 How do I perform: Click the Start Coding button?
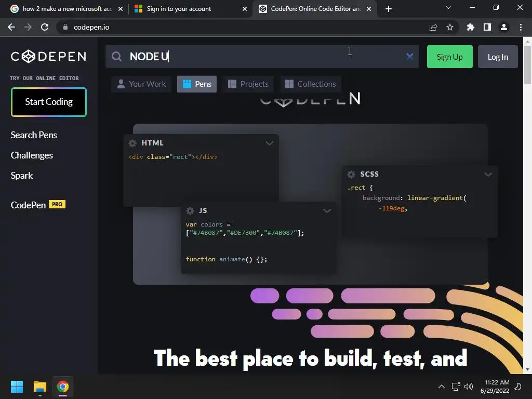48,102
